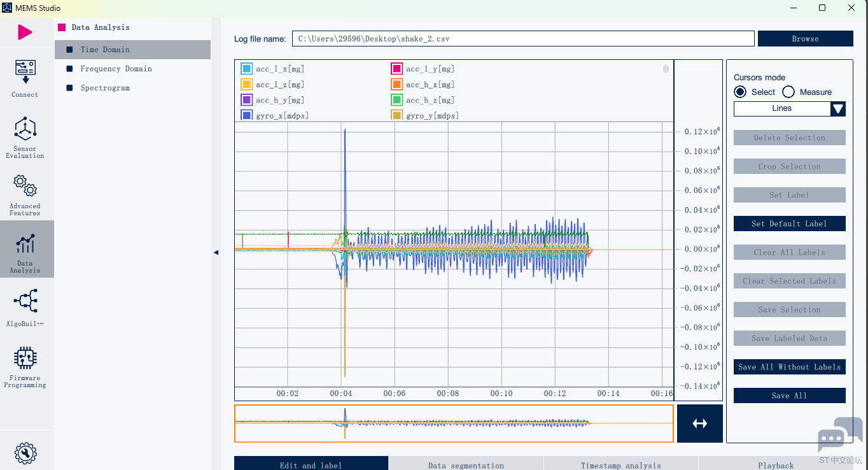Select the Measure cursor mode

[x=788, y=92]
